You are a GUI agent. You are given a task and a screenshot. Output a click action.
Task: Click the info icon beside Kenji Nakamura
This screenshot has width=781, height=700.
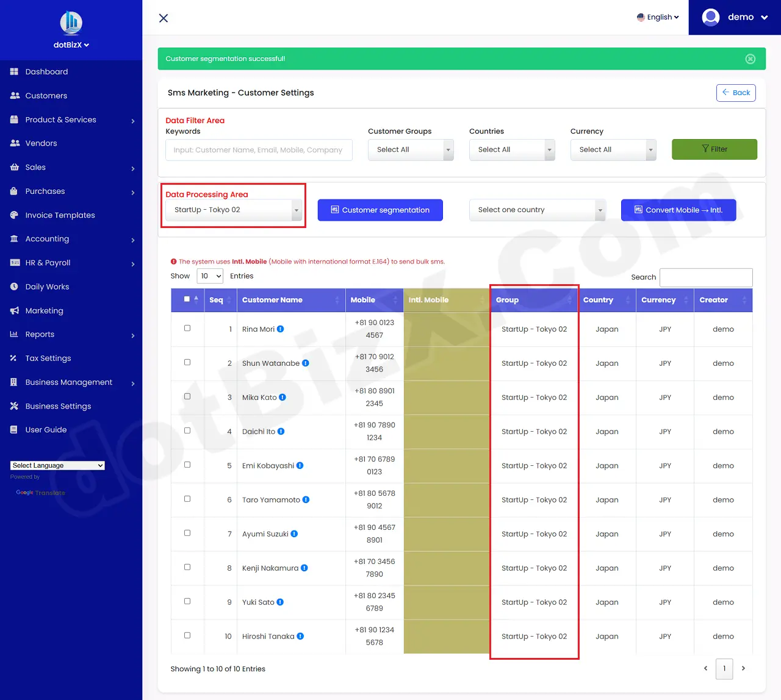pos(304,568)
